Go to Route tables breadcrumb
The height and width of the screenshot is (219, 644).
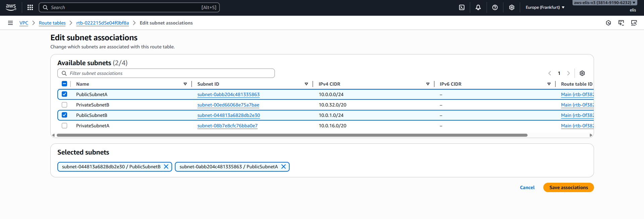pos(52,23)
